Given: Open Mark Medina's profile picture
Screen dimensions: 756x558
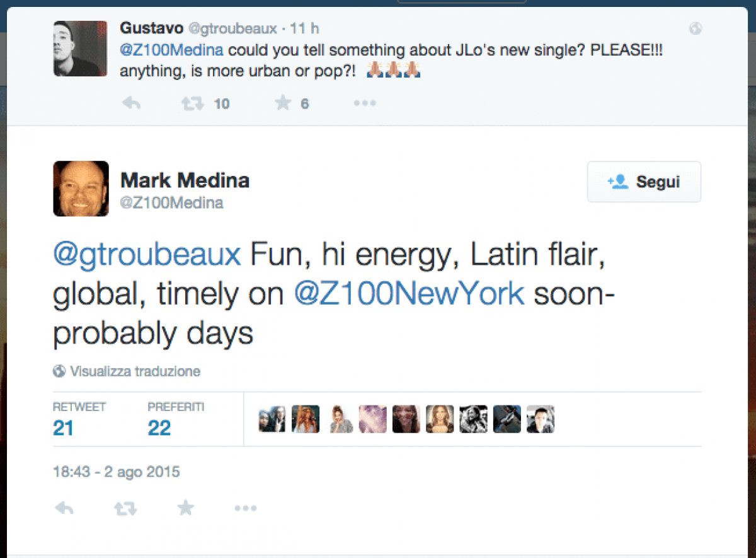Looking at the screenshot, I should (81, 189).
